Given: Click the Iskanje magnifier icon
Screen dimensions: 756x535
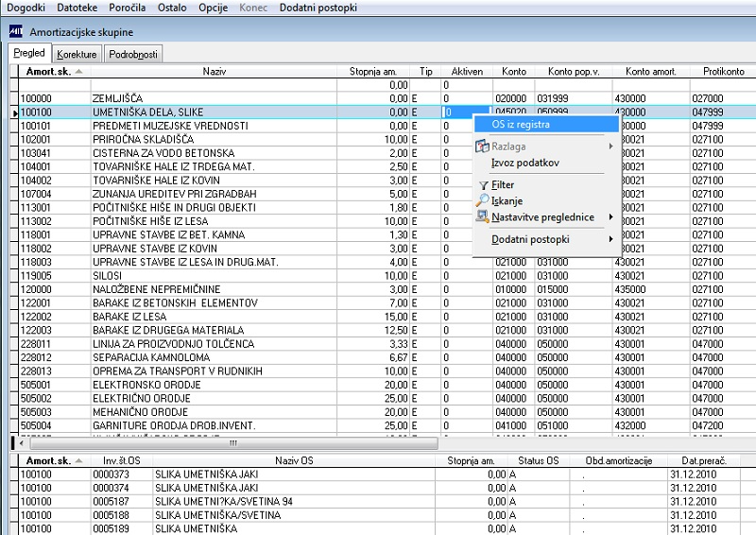Looking at the screenshot, I should click(x=483, y=200).
